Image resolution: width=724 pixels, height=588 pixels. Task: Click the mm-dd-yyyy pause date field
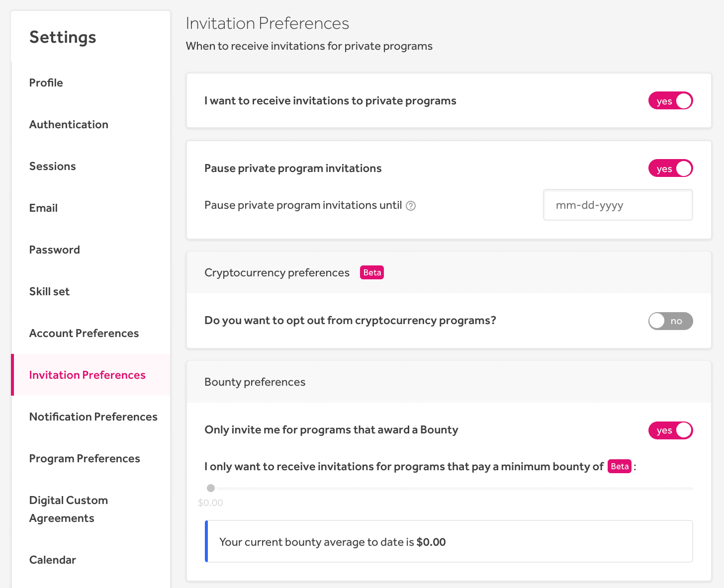(x=618, y=205)
